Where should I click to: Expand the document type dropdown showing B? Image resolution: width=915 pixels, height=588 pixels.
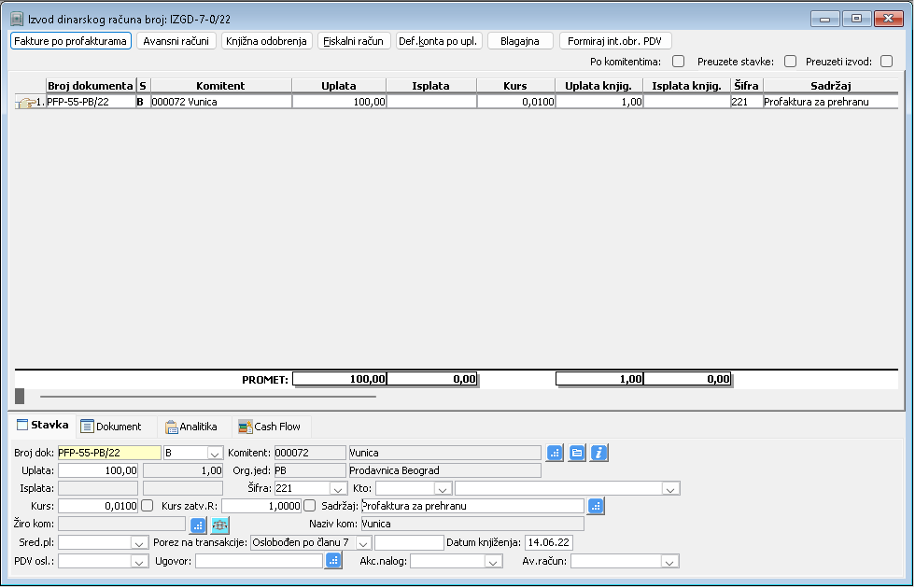tap(214, 454)
